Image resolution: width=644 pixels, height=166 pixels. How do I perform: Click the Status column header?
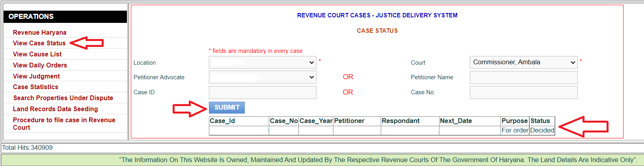point(542,121)
